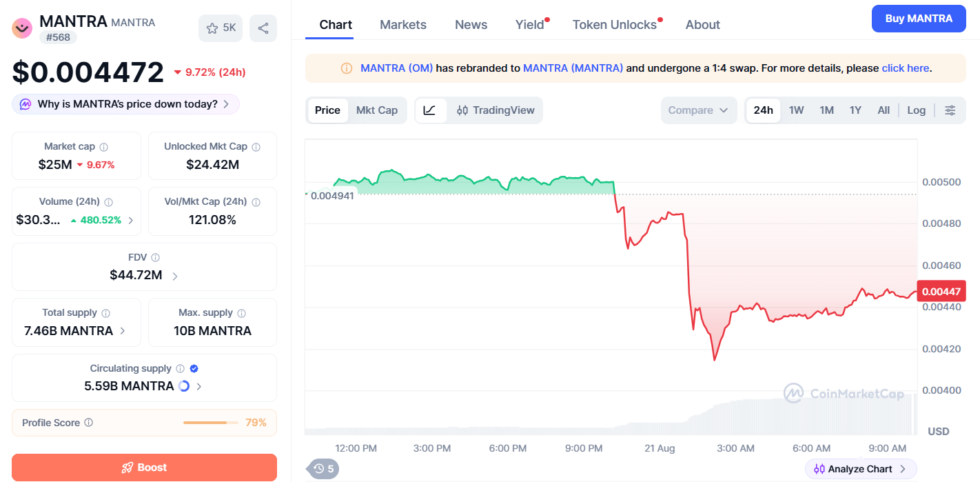The height and width of the screenshot is (482, 980).
Task: Open the News tab
Action: (x=471, y=25)
